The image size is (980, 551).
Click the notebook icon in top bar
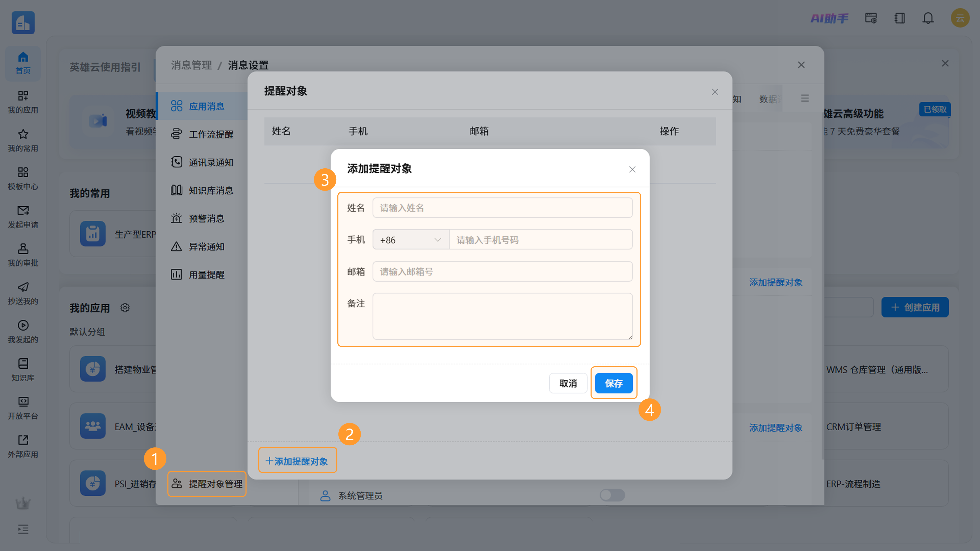coord(900,18)
